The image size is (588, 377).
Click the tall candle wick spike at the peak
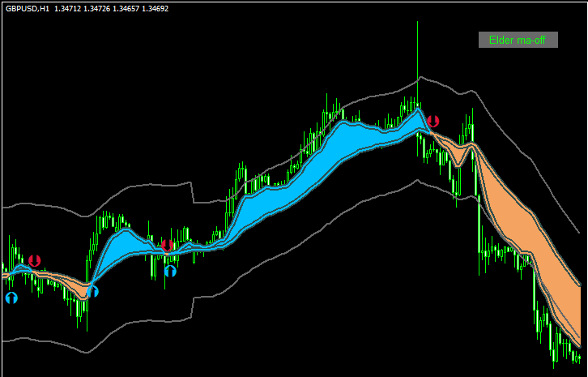(x=418, y=49)
